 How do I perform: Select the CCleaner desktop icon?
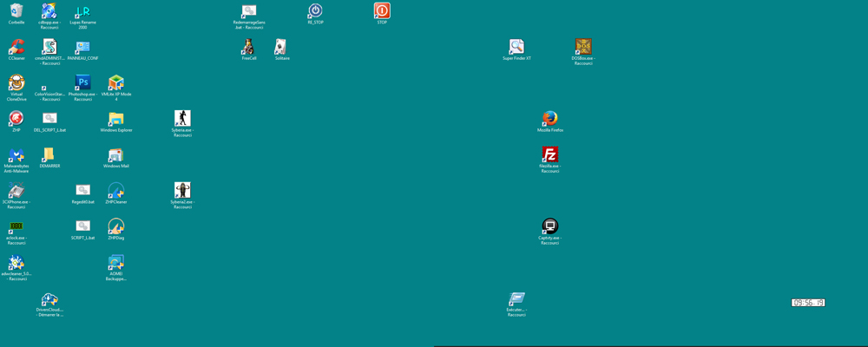click(16, 47)
